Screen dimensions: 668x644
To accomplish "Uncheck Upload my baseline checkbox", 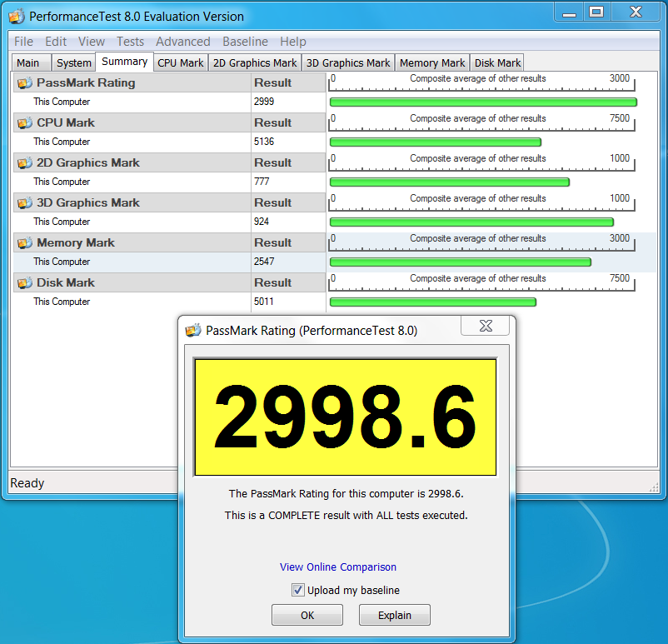I will (298, 590).
